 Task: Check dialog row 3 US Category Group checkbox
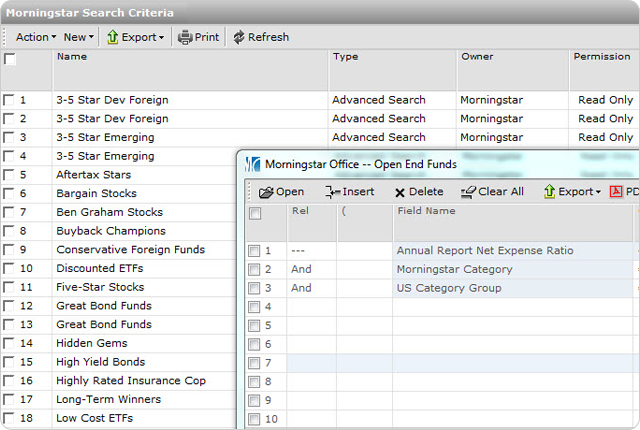pos(254,288)
